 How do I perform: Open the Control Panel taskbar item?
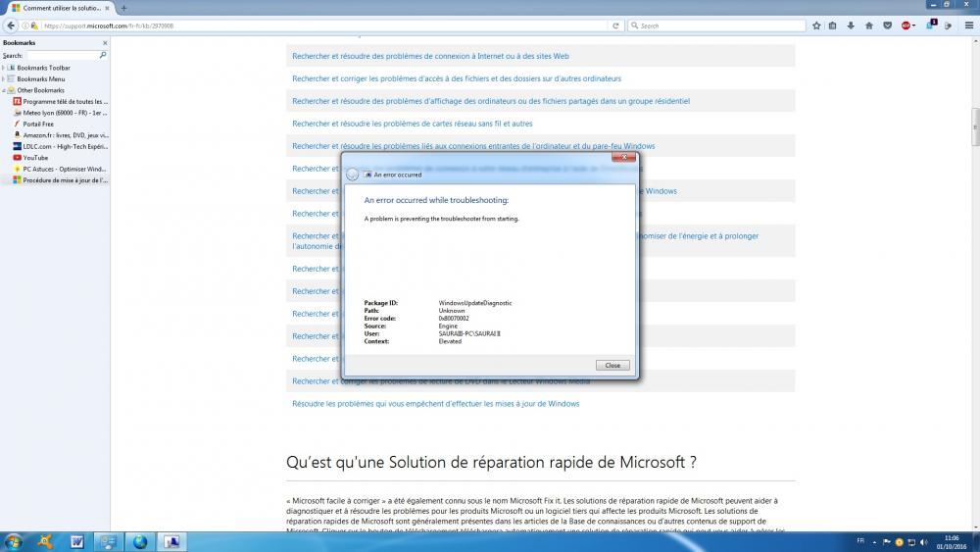108,541
